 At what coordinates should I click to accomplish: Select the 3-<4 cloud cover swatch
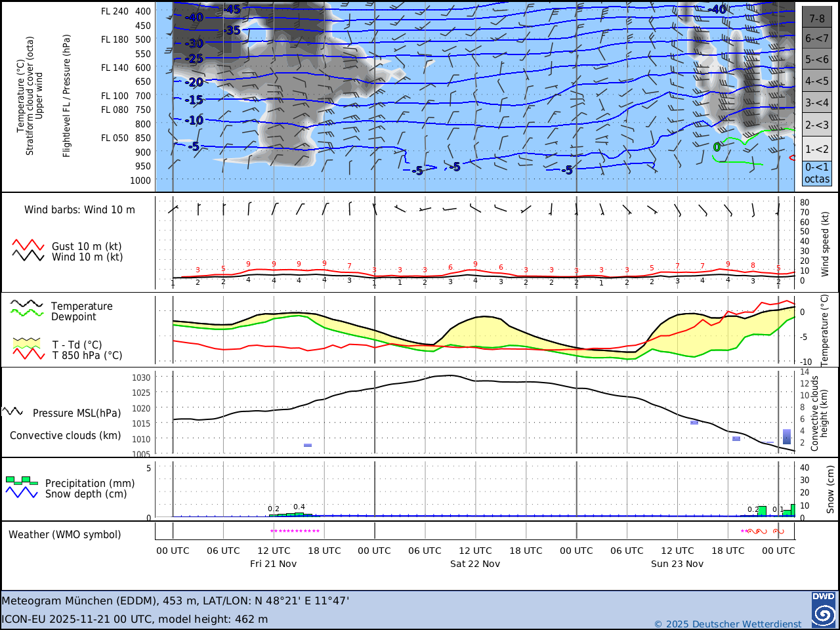pos(816,103)
